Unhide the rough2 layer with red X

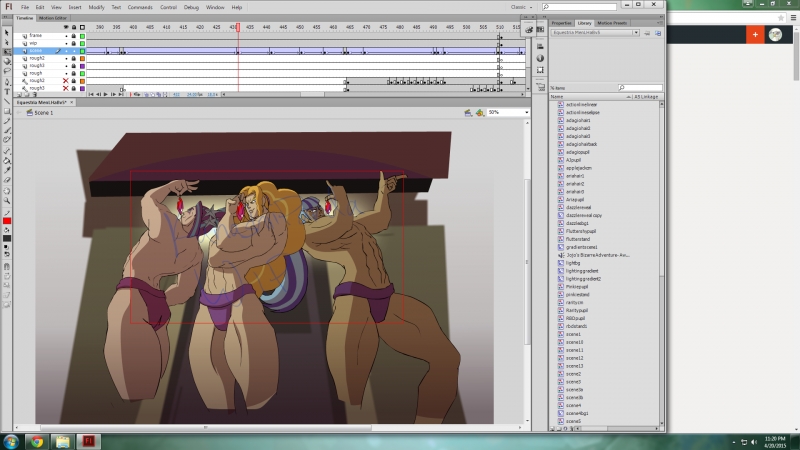point(66,80)
